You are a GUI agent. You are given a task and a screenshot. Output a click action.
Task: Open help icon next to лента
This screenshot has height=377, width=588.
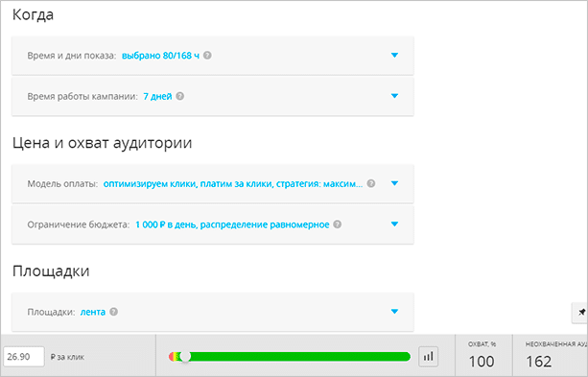[x=113, y=312]
